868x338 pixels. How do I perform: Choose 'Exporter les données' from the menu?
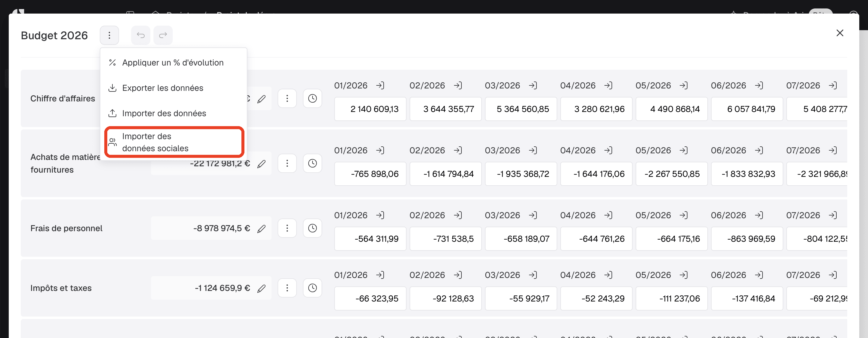174,88
